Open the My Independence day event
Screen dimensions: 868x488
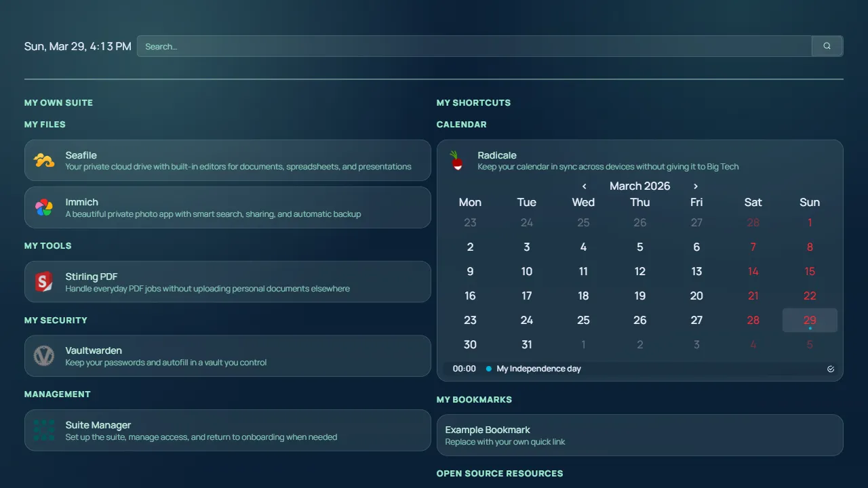tap(538, 369)
